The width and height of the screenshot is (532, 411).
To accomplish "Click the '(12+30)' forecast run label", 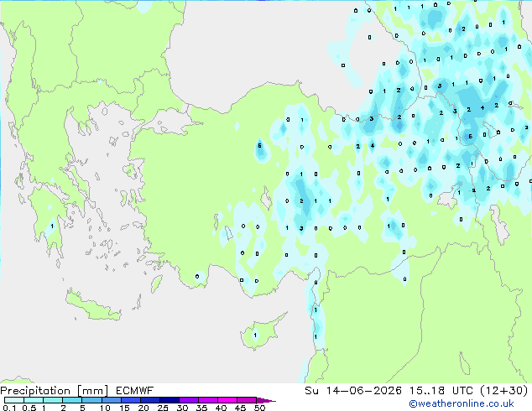I will pyautogui.click(x=504, y=391).
